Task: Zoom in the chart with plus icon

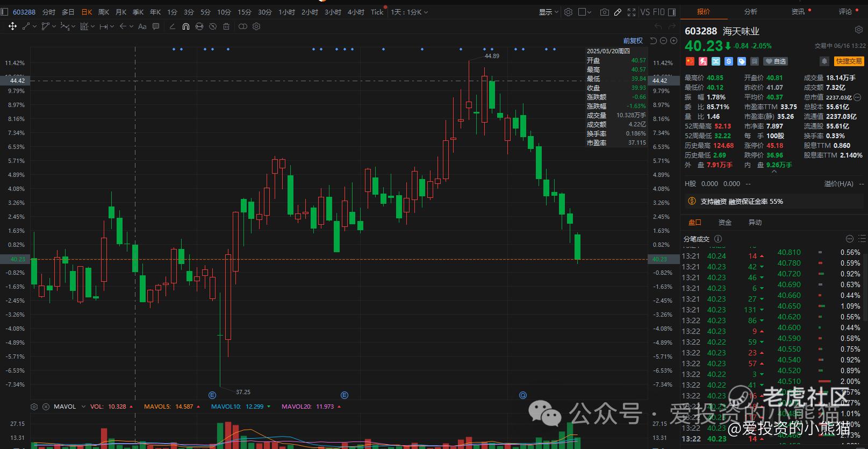Action: pyautogui.click(x=673, y=41)
